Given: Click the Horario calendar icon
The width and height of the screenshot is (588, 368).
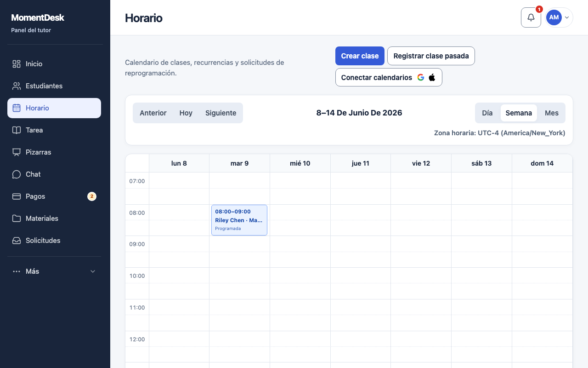Looking at the screenshot, I should [x=17, y=108].
